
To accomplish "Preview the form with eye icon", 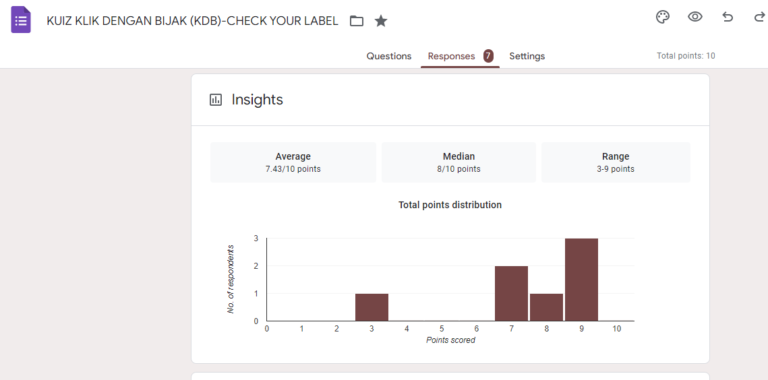I will pos(695,17).
